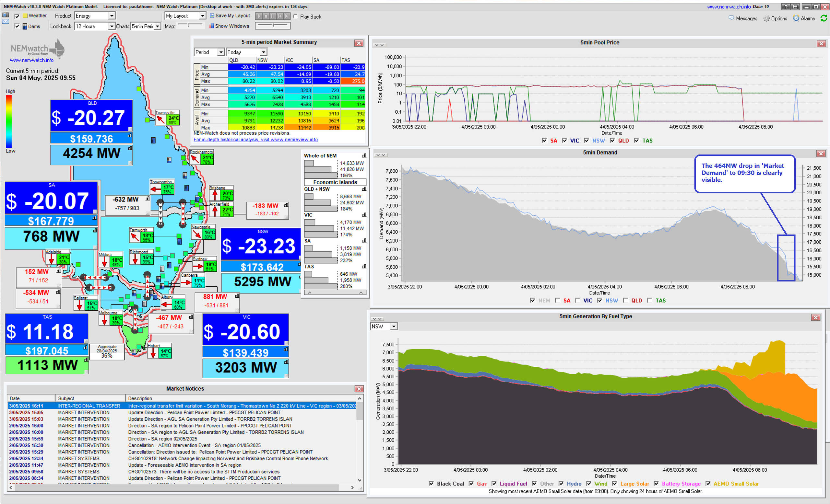Click Save My Layout

click(x=230, y=16)
